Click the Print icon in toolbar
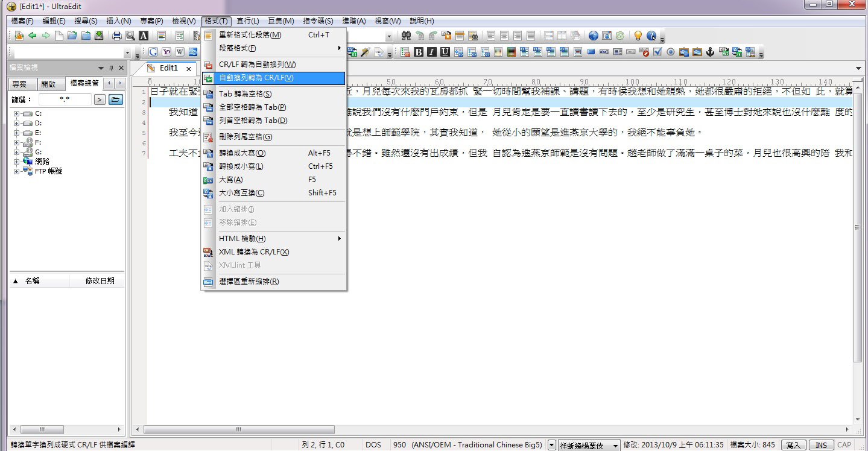This screenshot has width=868, height=451. 117,36
